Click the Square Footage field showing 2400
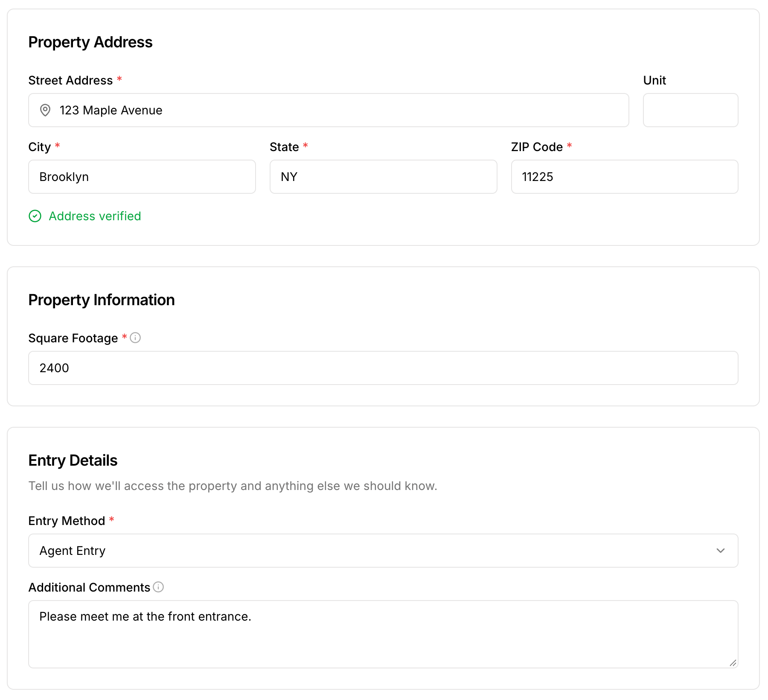768x700 pixels. coord(383,368)
